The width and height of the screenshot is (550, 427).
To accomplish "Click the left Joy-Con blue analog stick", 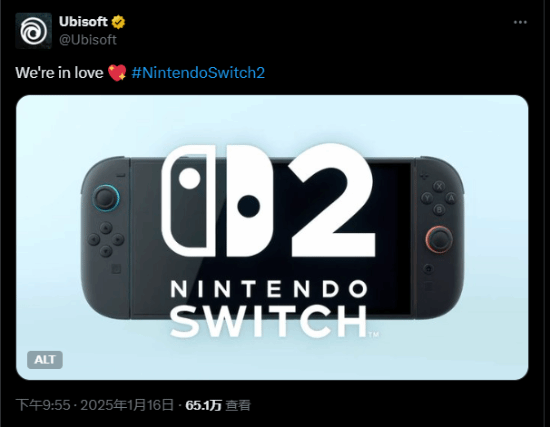I will click(106, 198).
